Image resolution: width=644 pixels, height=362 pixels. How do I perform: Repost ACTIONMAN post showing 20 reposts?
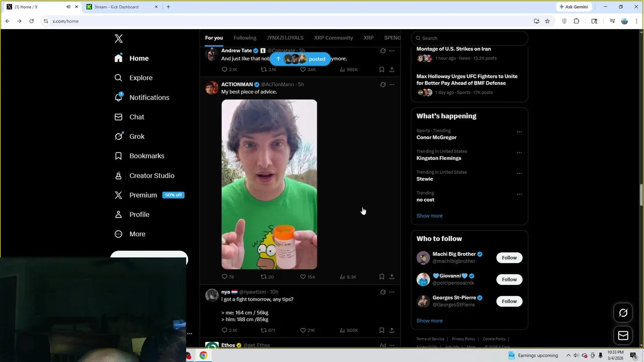[267, 277]
